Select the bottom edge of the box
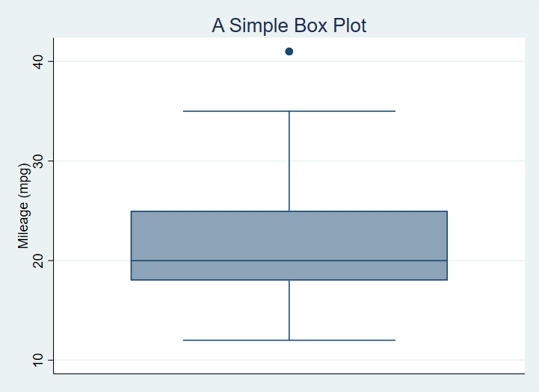This screenshot has height=392, width=539. coord(224,280)
